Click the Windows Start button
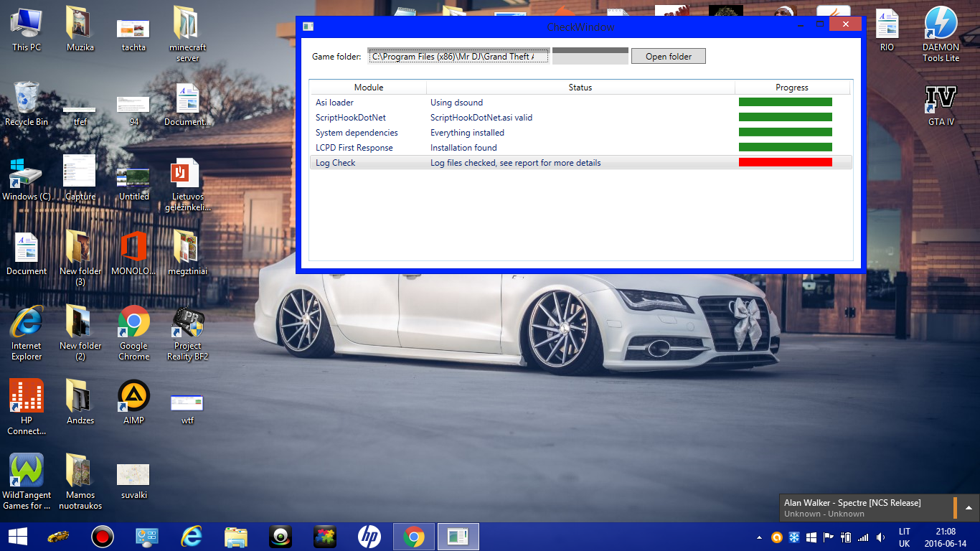This screenshot has width=980, height=551. point(17,537)
